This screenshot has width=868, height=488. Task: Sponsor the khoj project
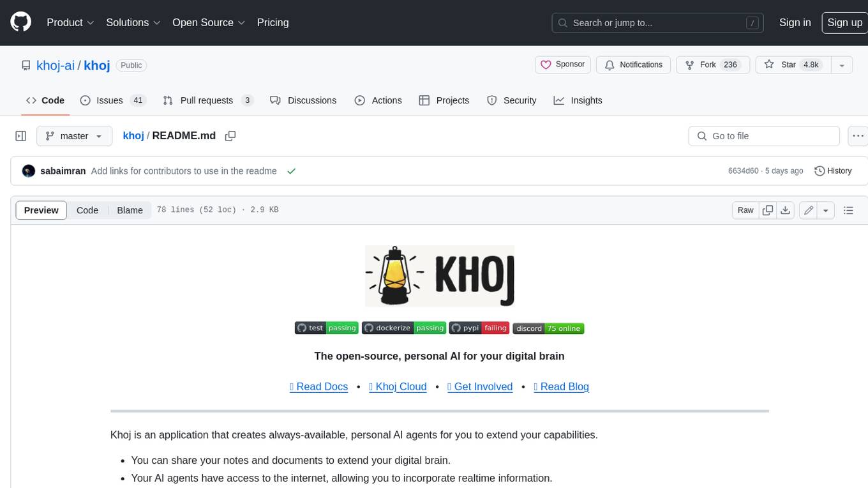click(563, 65)
